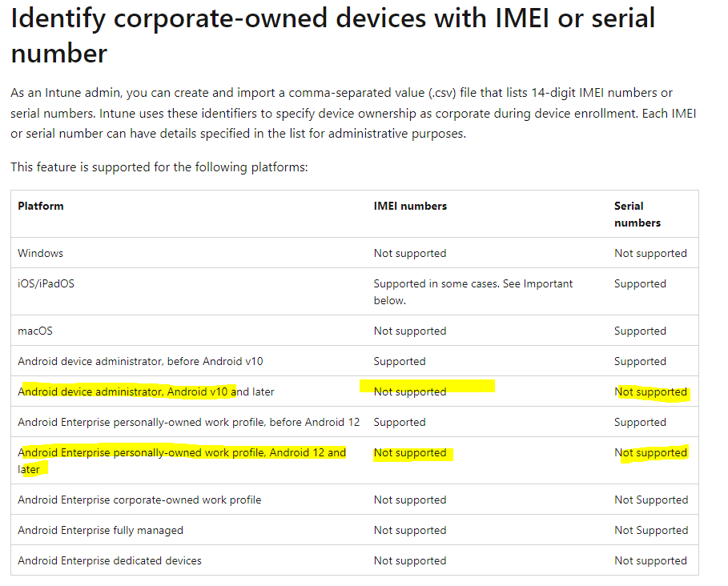This screenshot has height=586, width=728.
Task: Click highlighted IMEI 'Not supported' for Android v10
Action: pyautogui.click(x=410, y=391)
